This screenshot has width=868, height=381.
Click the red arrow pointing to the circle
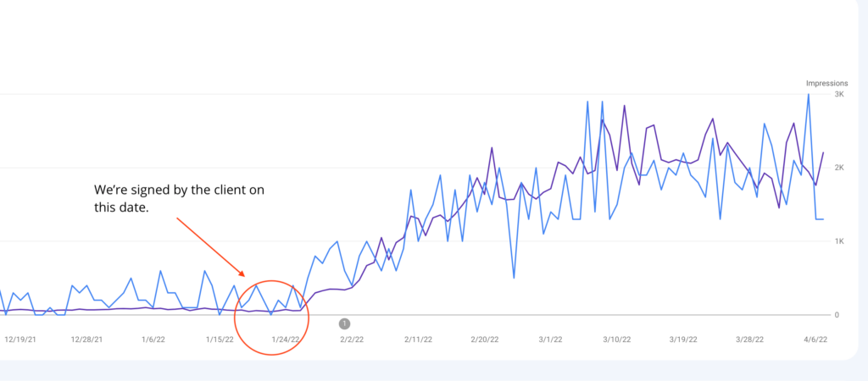tap(211, 246)
